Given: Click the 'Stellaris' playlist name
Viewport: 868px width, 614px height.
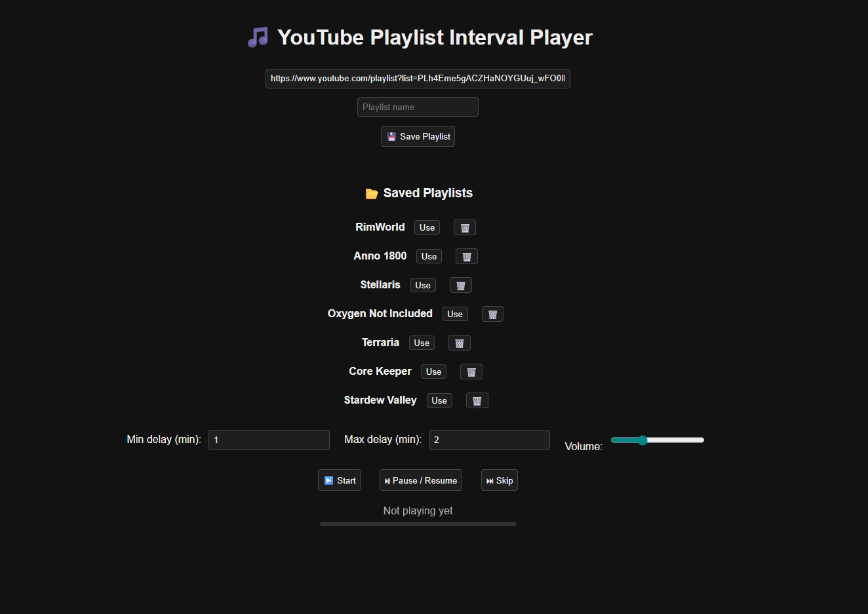Looking at the screenshot, I should coord(380,284).
